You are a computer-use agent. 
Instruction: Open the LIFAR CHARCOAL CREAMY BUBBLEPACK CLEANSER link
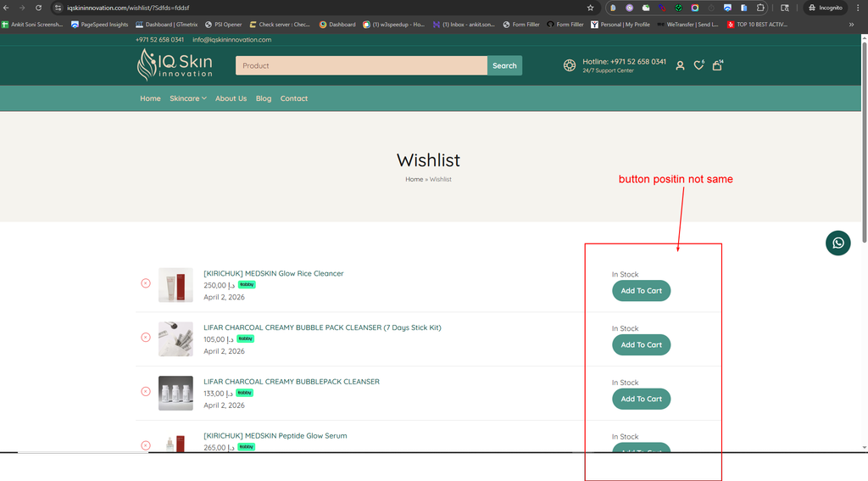(x=292, y=382)
